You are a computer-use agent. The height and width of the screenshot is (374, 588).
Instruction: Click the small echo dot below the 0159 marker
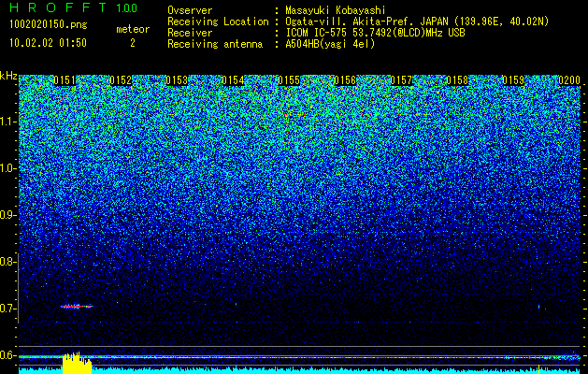click(538, 307)
